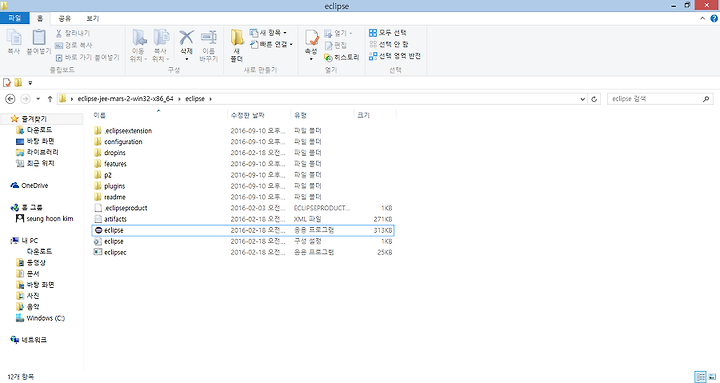Select the artifacts XML file
This screenshot has width=720, height=383.
115,219
